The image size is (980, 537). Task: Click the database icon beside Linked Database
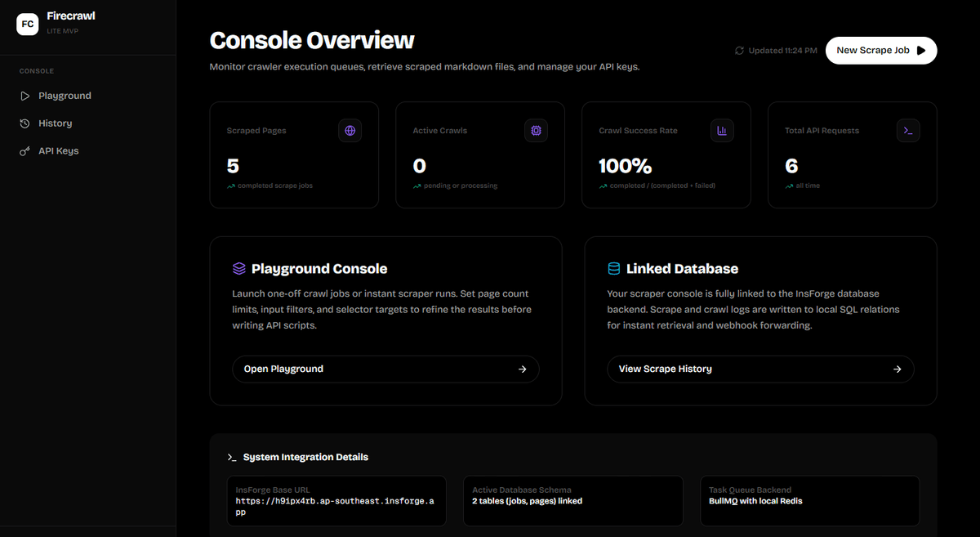614,268
